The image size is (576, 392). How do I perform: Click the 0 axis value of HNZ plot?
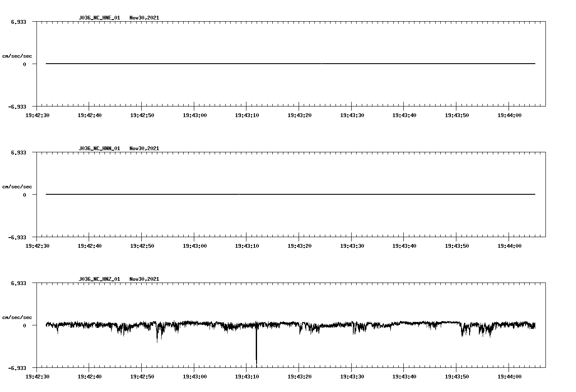pyautogui.click(x=25, y=325)
